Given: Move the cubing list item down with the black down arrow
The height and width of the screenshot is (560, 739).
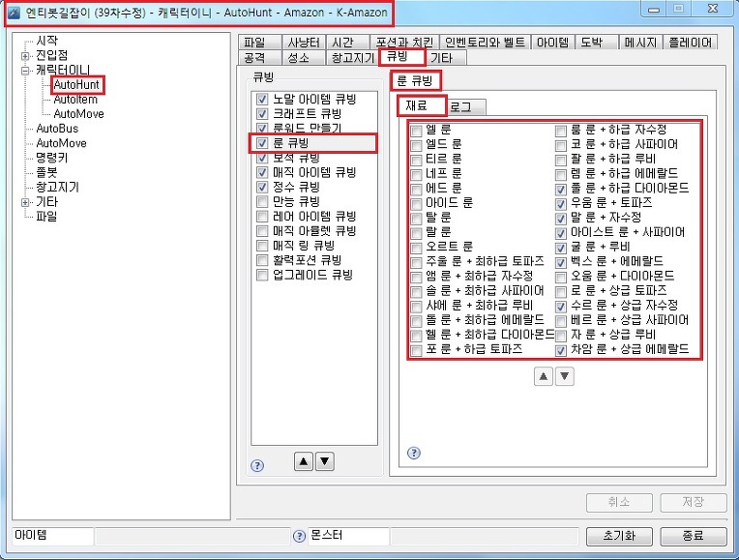Looking at the screenshot, I should (x=325, y=461).
